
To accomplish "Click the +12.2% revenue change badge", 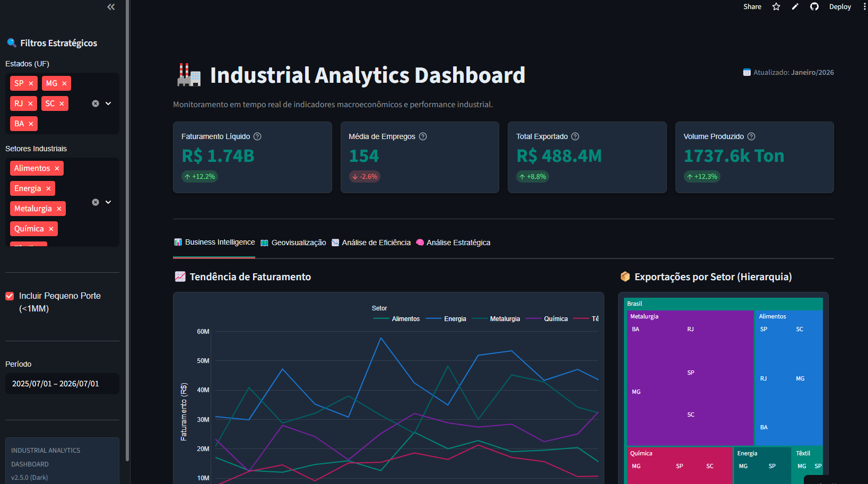I will 199,177.
